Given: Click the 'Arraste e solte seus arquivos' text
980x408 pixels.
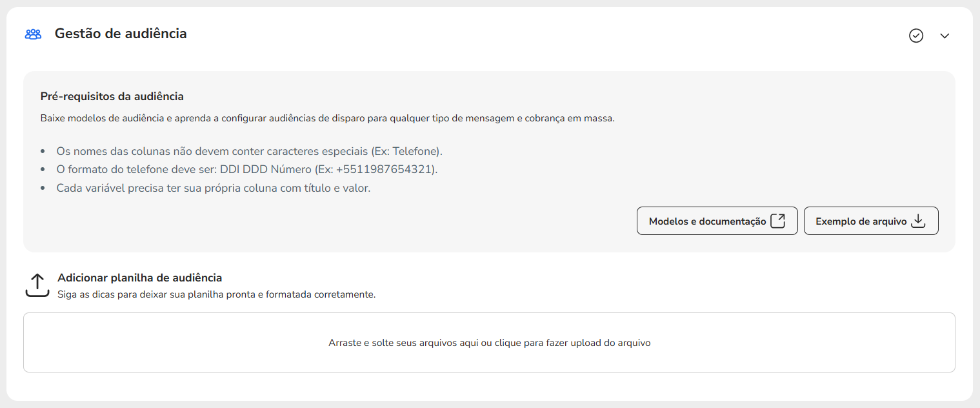Looking at the screenshot, I should click(489, 343).
